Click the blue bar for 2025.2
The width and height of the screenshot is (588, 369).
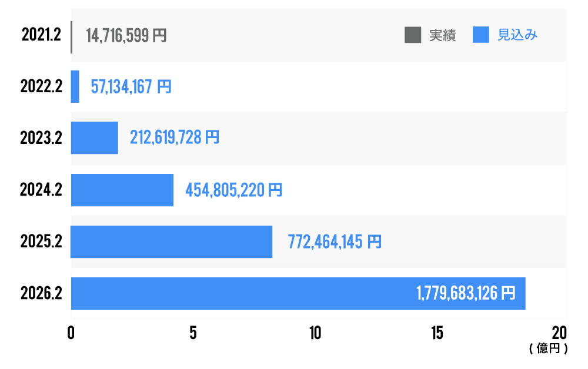[x=171, y=241]
